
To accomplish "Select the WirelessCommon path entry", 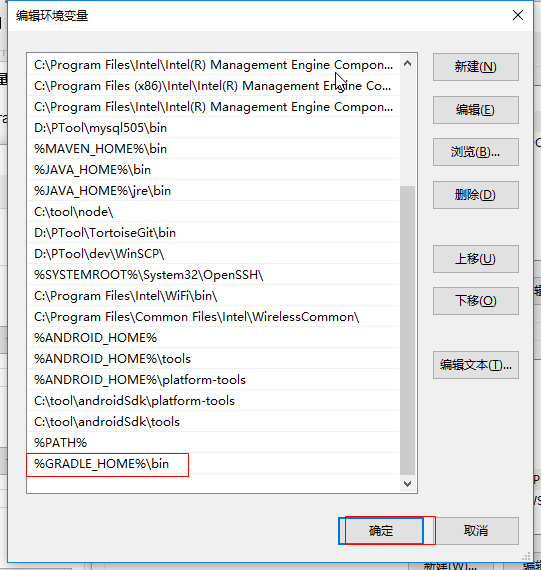I will point(213,317).
